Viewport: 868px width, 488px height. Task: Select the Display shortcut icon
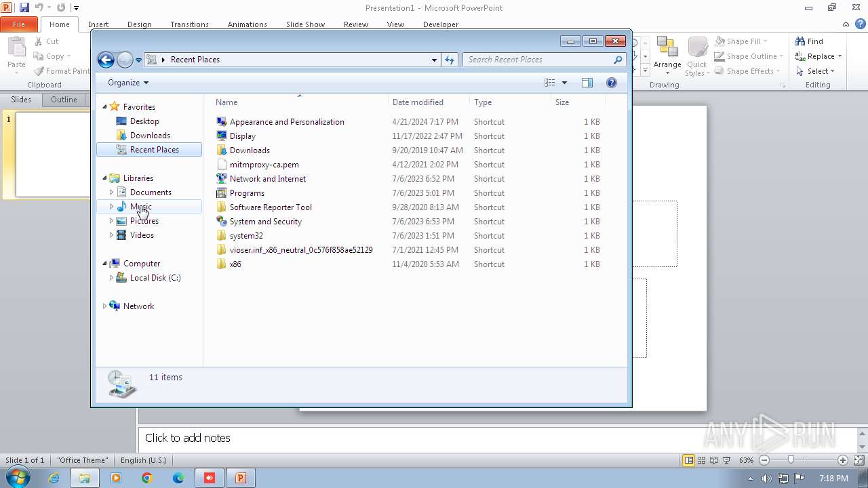click(x=221, y=136)
